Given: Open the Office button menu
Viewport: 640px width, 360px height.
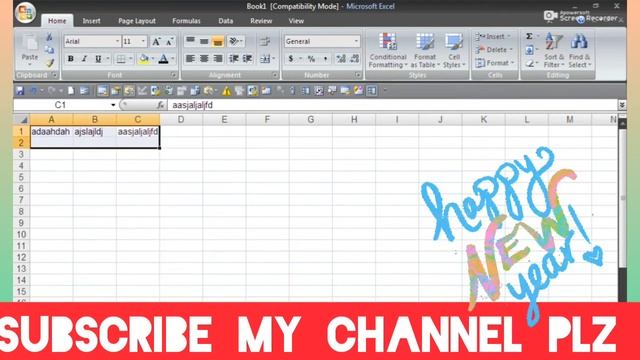Looking at the screenshot, I should [x=25, y=13].
